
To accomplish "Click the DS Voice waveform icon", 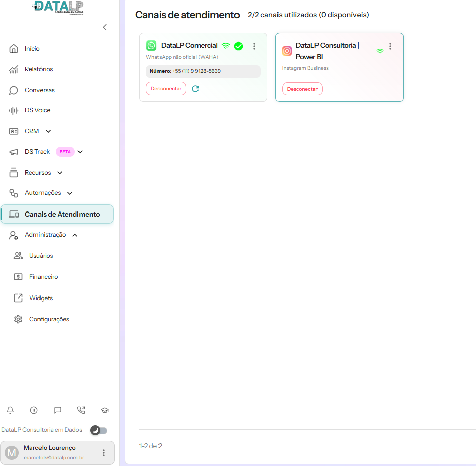I will [14, 110].
